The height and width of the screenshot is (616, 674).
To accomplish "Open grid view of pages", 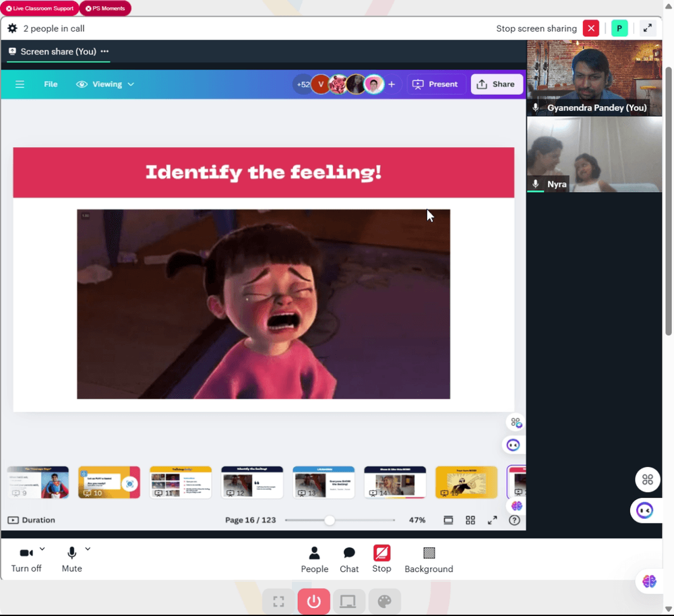I will pyautogui.click(x=470, y=520).
